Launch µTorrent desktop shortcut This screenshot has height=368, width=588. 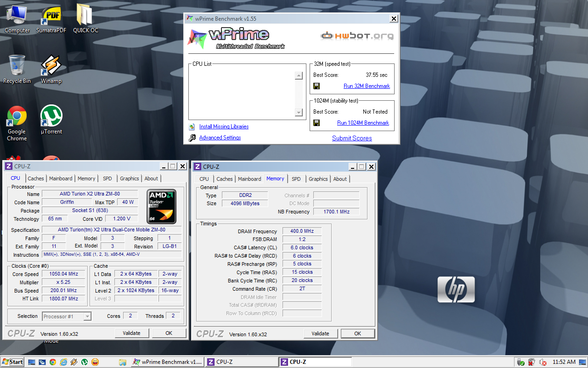coord(51,120)
